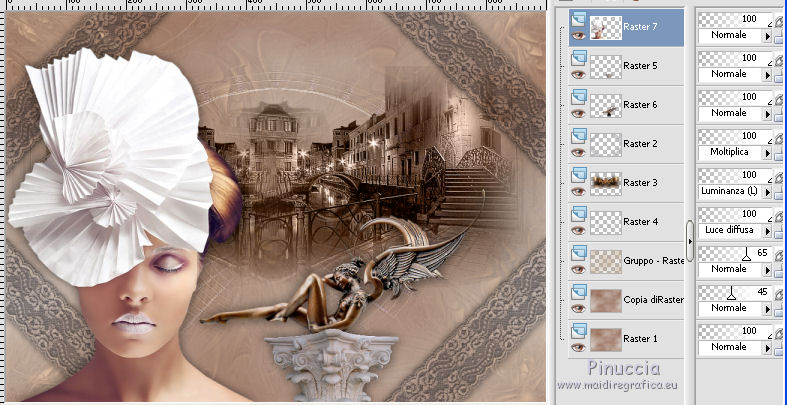The height and width of the screenshot is (405, 787).
Task: Hide the Raster 3 layer eye
Action: click(x=579, y=191)
